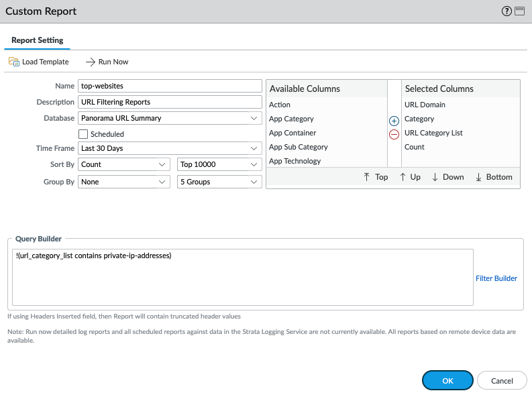Viewport: 532px width, 399px height.
Task: Remove column using red minus icon
Action: coord(394,134)
